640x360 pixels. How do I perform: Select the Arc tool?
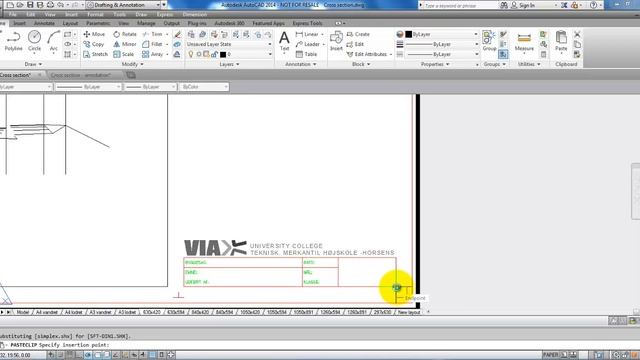point(53,41)
